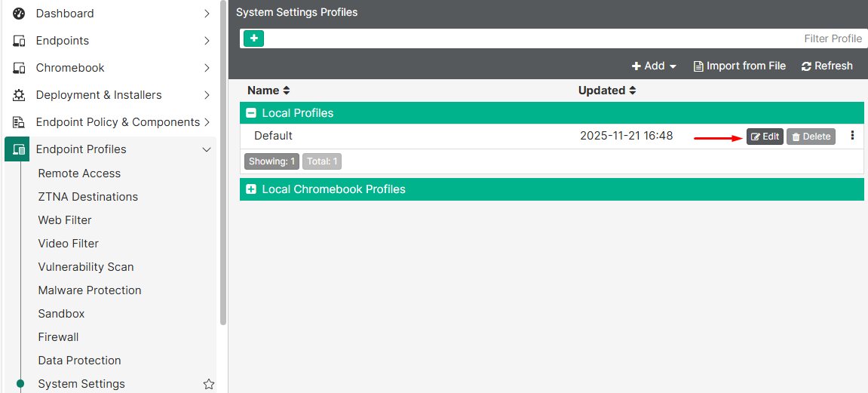Open Firewall profiles

point(58,336)
